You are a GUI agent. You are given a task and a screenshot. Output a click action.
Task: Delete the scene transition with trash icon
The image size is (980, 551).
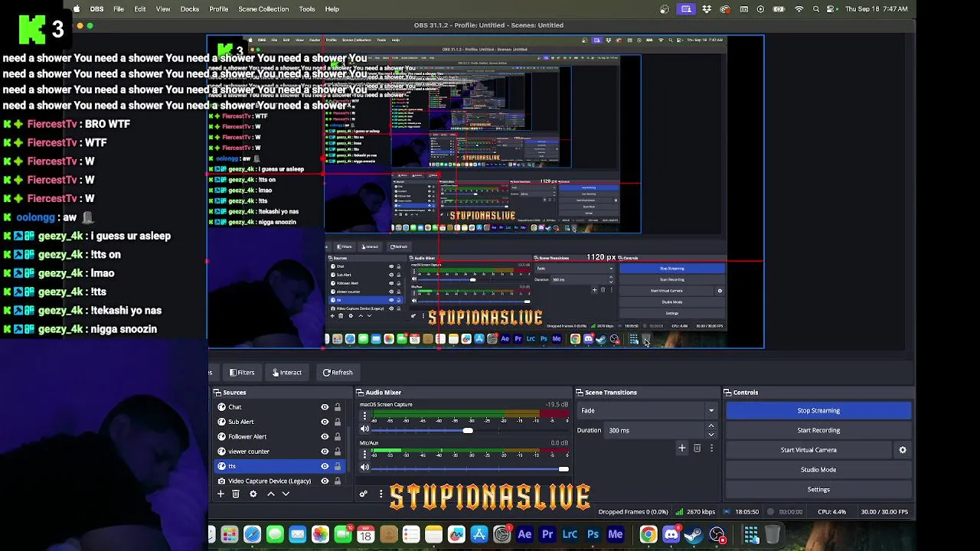pos(697,448)
